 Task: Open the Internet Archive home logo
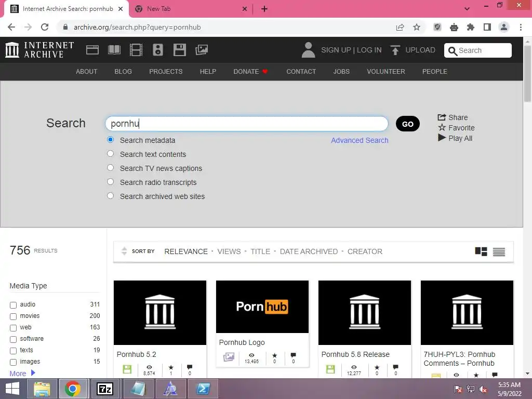coord(39,50)
